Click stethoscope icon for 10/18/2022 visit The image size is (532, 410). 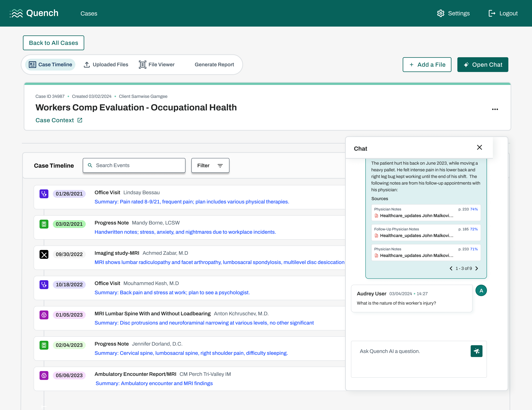pyautogui.click(x=44, y=285)
